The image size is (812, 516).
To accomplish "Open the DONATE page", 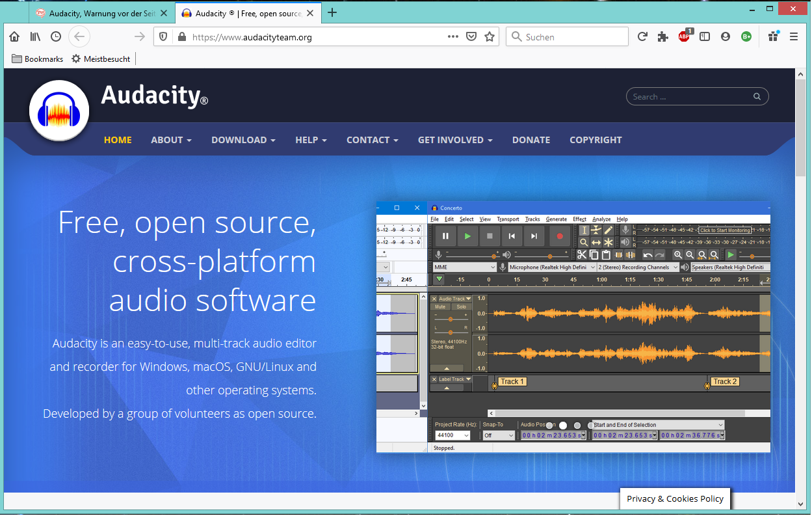I will 531,140.
